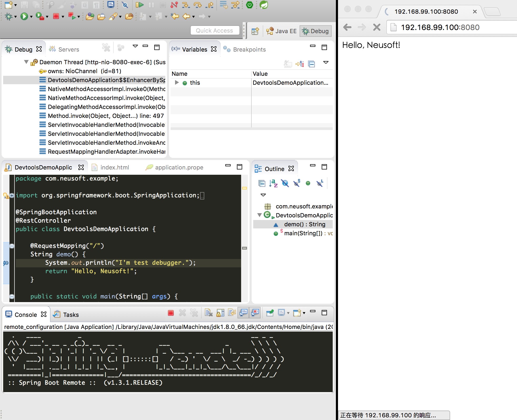The height and width of the screenshot is (420, 517).
Task: Click the Step Return icon
Action: pos(210,5)
